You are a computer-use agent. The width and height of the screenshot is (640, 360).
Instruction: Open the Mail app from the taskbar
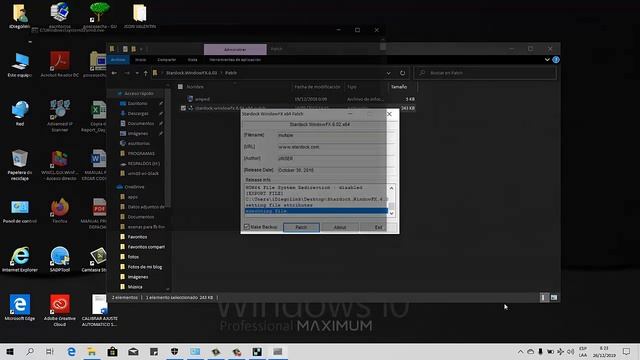[133, 351]
